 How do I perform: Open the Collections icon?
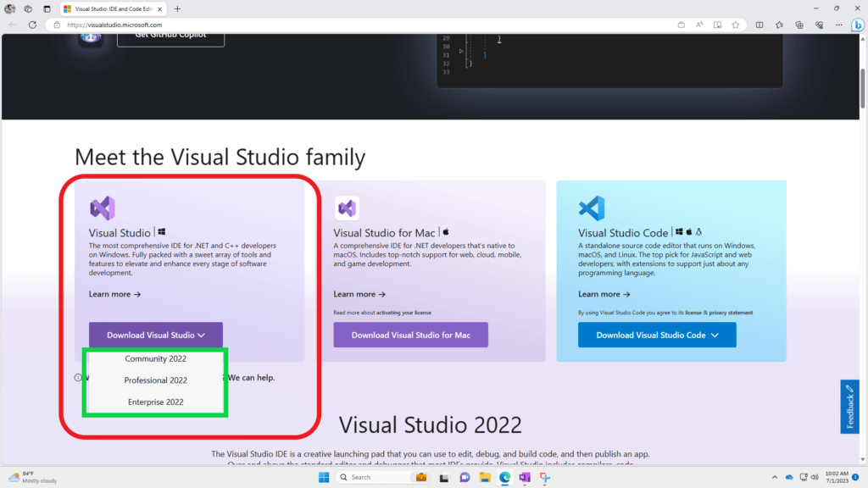point(799,25)
